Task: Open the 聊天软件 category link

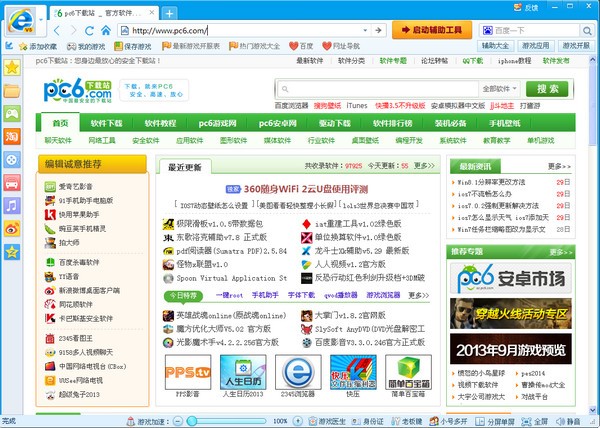Action: coord(58,140)
